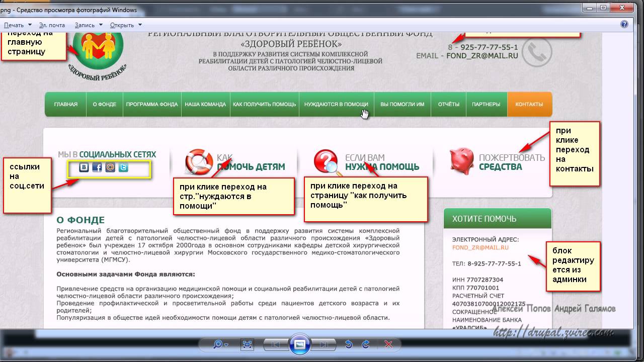This screenshot has height=362, width=644.
Task: Click the РАСЧЕТНЫЙ СЧЕТ label
Action: [478, 296]
